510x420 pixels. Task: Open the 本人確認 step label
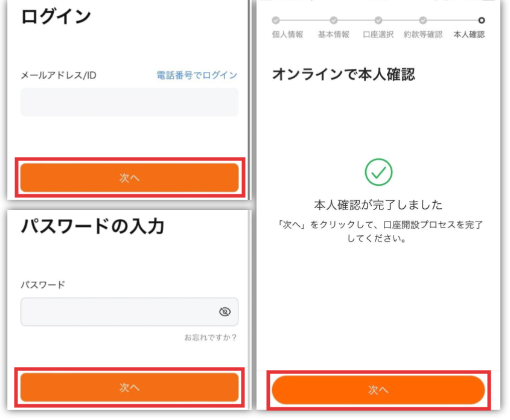(x=469, y=34)
